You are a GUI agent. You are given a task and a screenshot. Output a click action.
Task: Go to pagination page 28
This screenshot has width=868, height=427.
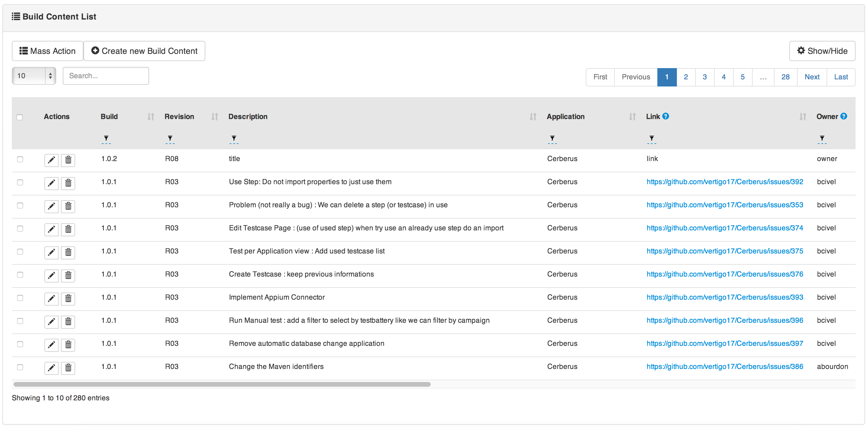point(785,77)
